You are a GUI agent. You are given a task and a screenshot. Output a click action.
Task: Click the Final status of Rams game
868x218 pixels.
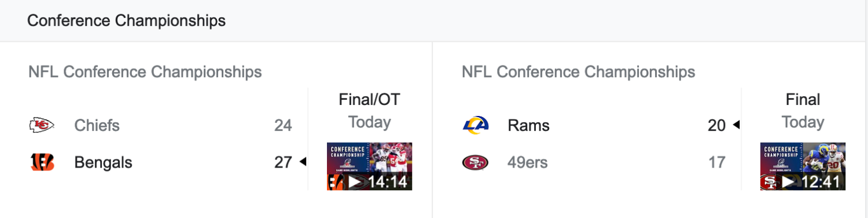coord(803,100)
